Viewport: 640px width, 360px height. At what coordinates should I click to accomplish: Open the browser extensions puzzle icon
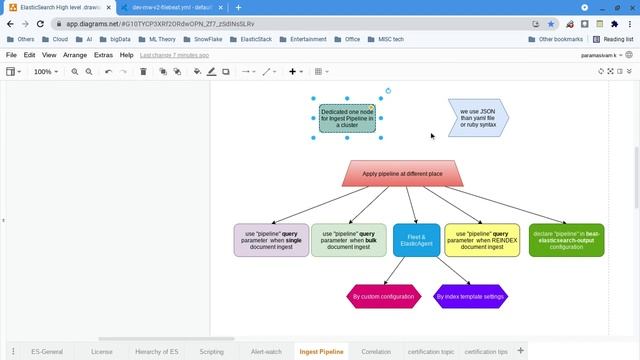click(614, 24)
